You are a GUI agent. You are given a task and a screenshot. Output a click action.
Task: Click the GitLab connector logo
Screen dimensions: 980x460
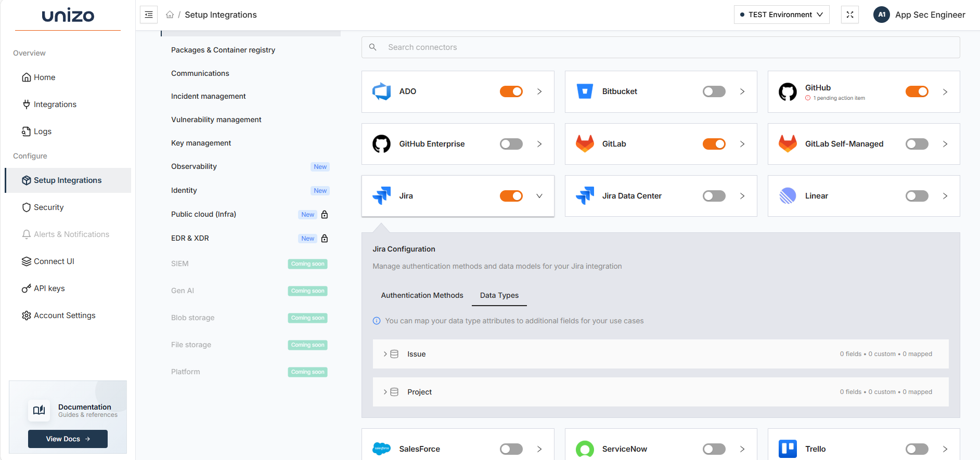click(x=585, y=144)
